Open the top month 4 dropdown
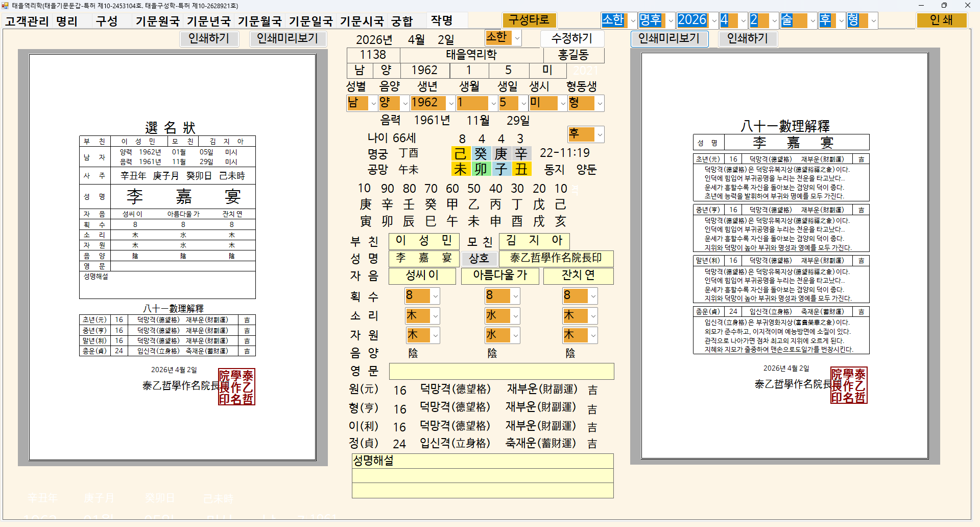Viewport: 980px width, 527px height. (743, 20)
